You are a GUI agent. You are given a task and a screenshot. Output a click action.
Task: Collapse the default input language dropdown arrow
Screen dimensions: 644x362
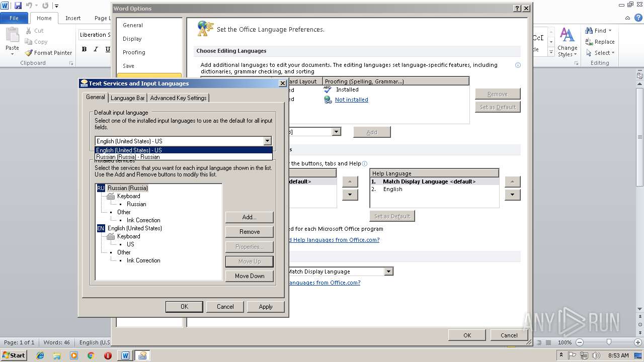pos(267,141)
